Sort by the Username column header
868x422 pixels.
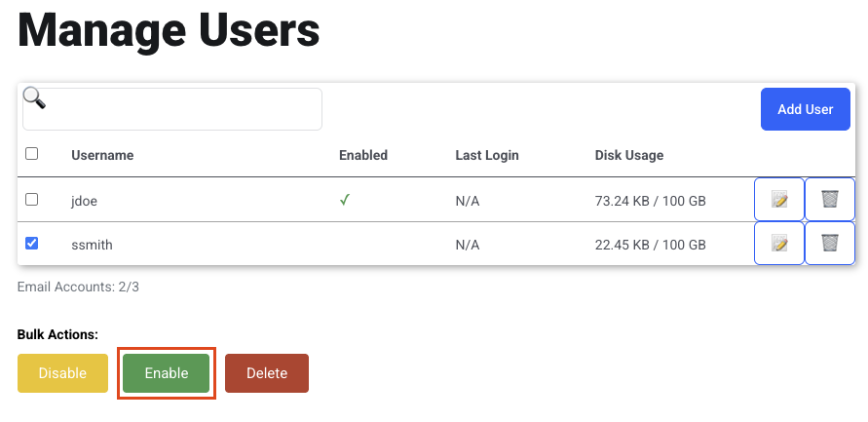[x=102, y=155]
